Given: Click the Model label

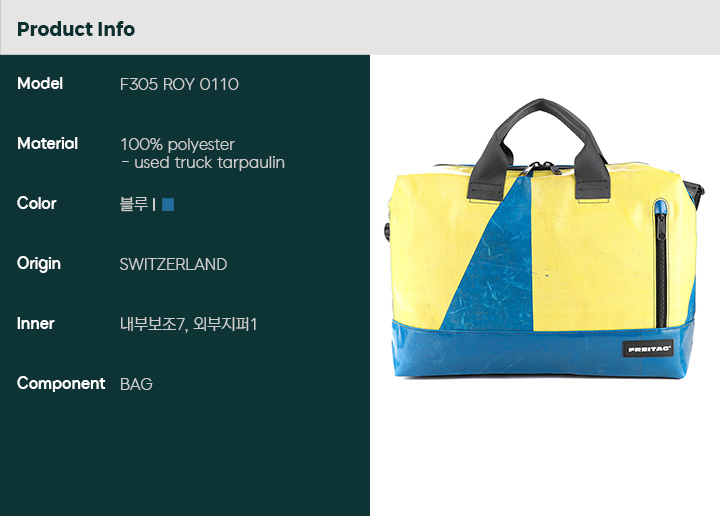Looking at the screenshot, I should [40, 84].
